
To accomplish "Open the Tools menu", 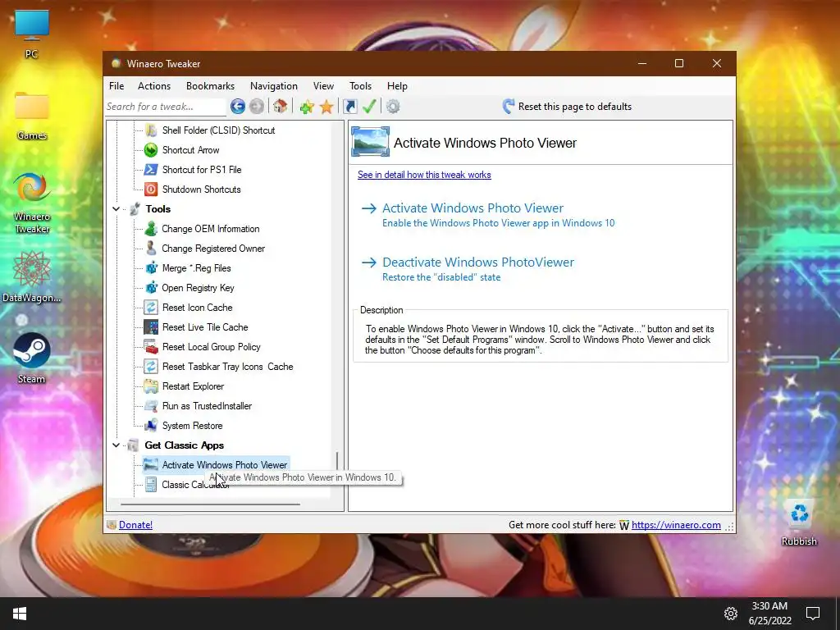I will (x=361, y=86).
